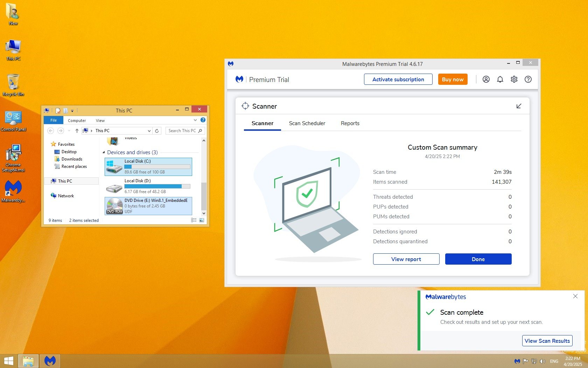Open the address bar history dropdown
The height and width of the screenshot is (368, 588).
(149, 131)
